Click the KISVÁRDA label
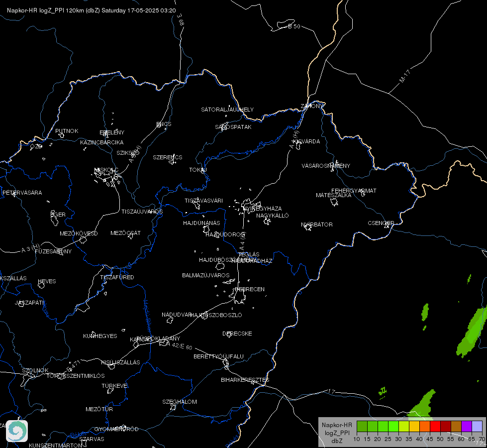The height and width of the screenshot is (448, 487). (x=306, y=141)
